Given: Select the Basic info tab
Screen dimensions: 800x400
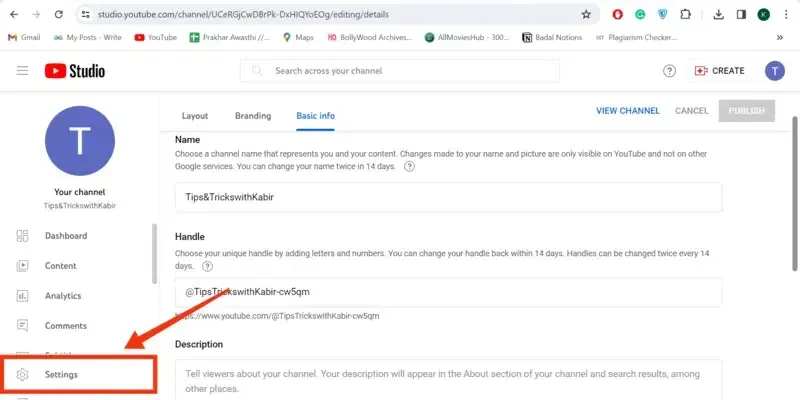Looking at the screenshot, I should pos(315,116).
